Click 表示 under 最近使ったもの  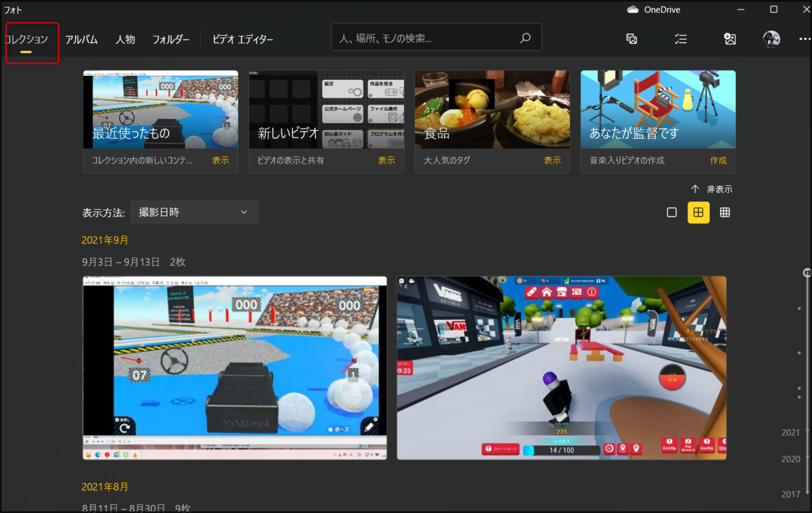221,161
